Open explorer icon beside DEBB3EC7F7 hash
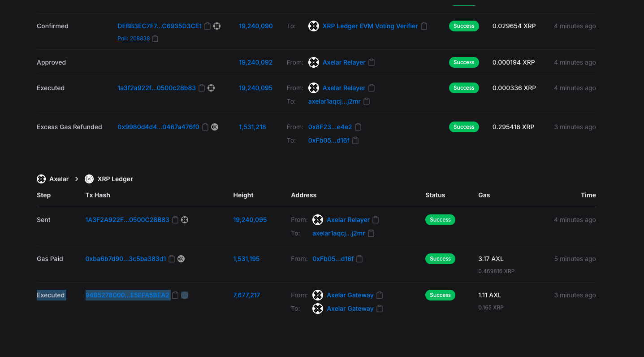The width and height of the screenshot is (644, 357). 217,26
